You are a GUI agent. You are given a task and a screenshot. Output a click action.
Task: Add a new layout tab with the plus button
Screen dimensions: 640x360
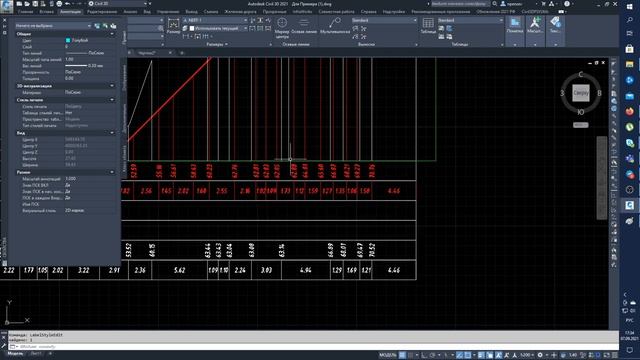(x=50, y=353)
